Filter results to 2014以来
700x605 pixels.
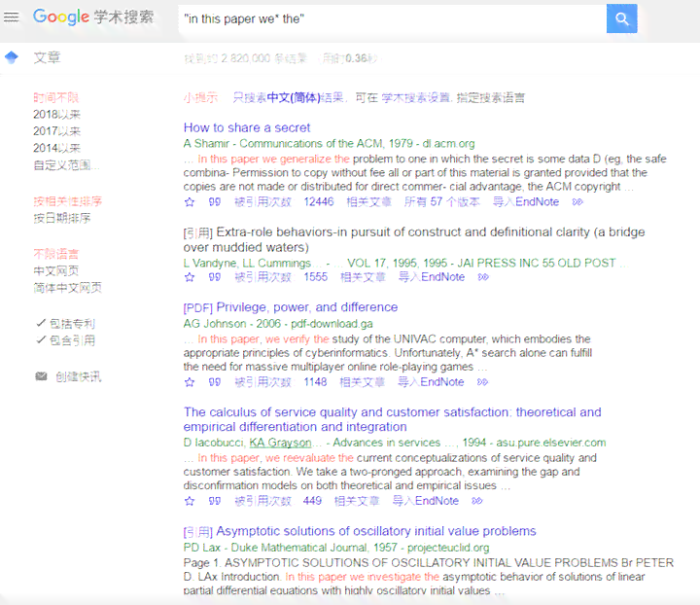click(57, 148)
